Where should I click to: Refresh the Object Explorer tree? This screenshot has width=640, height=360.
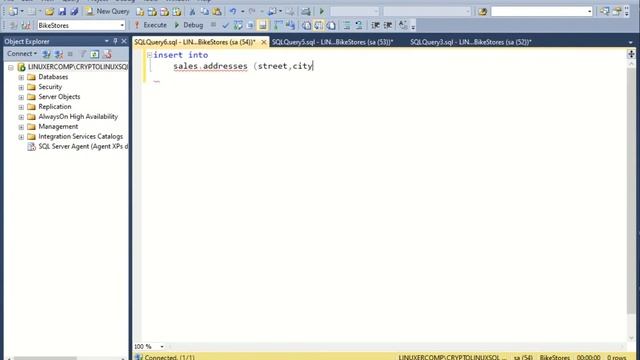(x=95, y=54)
